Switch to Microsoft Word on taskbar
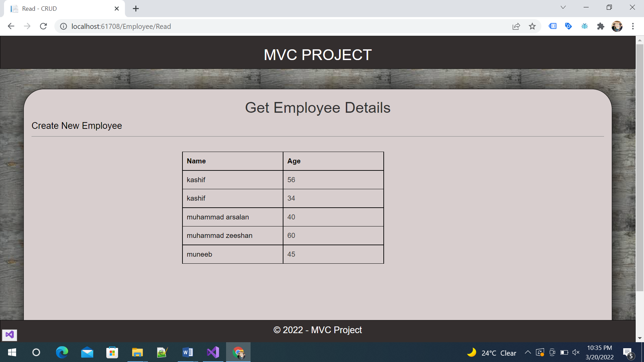The image size is (644, 362). [x=188, y=352]
